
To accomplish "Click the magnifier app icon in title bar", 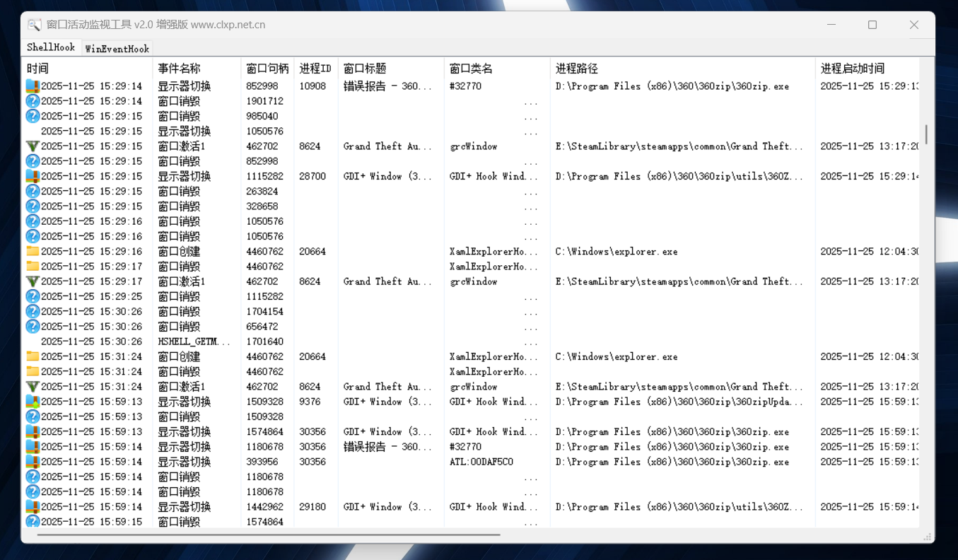I will [34, 25].
